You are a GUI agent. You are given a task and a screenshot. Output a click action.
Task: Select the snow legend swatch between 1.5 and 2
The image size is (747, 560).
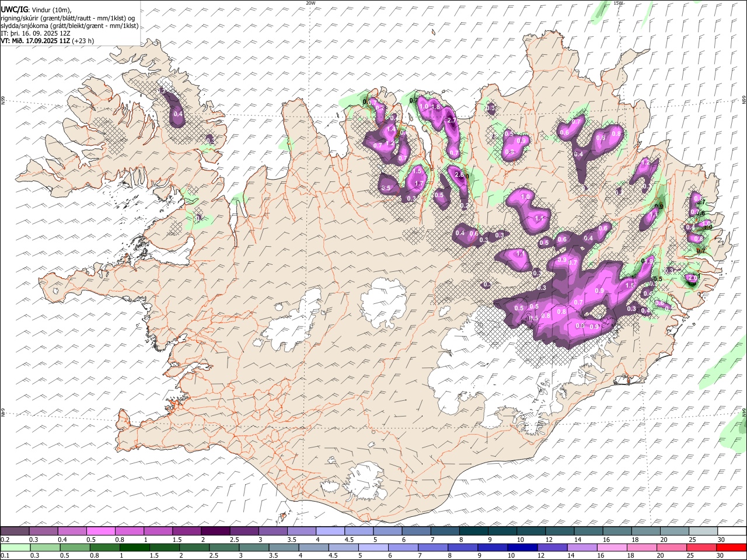[187, 531]
